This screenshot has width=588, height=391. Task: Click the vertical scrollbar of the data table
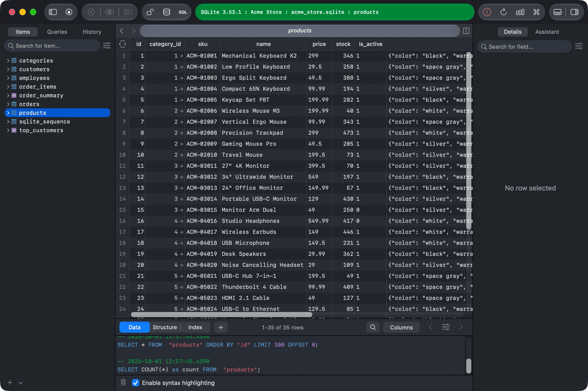[x=469, y=141]
